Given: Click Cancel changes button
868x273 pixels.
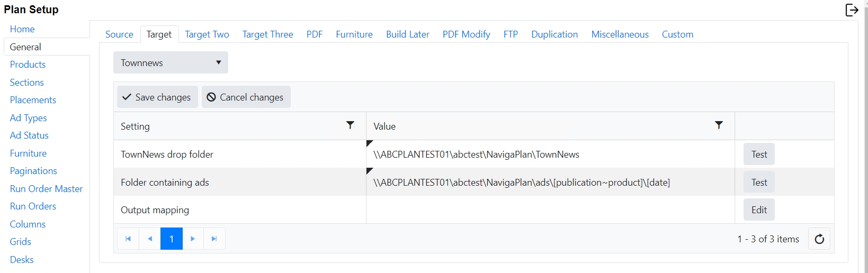Looking at the screenshot, I should 246,97.
